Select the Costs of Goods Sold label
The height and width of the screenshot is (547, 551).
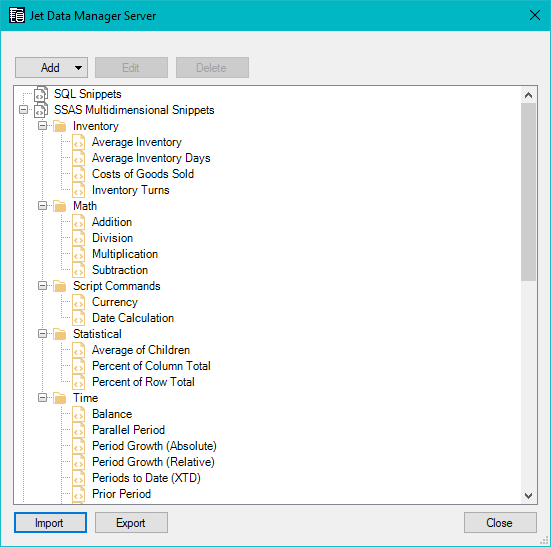pyautogui.click(x=143, y=174)
